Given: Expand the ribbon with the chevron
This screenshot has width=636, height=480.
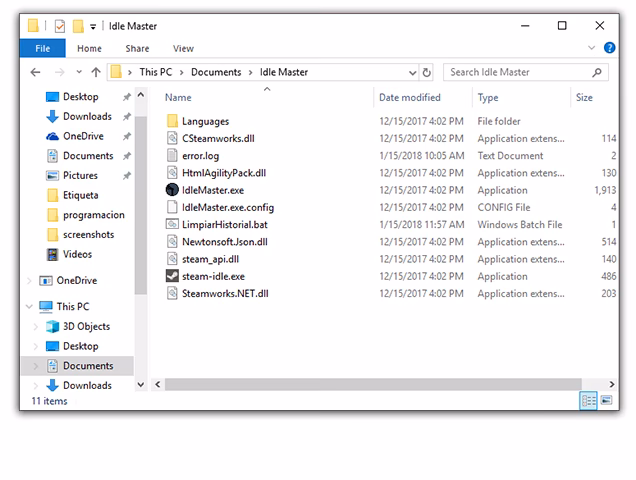Looking at the screenshot, I should pyautogui.click(x=591, y=48).
